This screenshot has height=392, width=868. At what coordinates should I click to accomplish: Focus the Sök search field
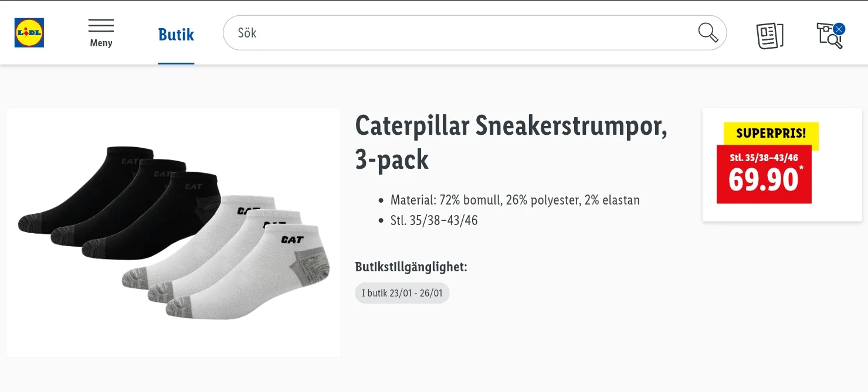coord(457,33)
